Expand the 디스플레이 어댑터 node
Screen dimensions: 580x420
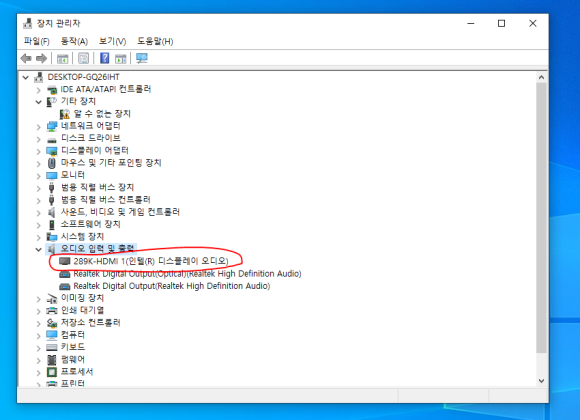(x=38, y=151)
